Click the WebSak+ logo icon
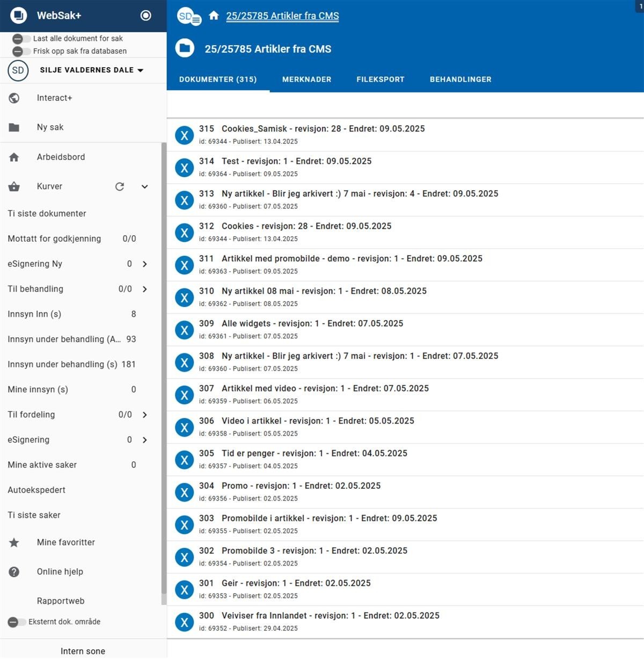Image resolution: width=644 pixels, height=659 pixels. point(19,16)
